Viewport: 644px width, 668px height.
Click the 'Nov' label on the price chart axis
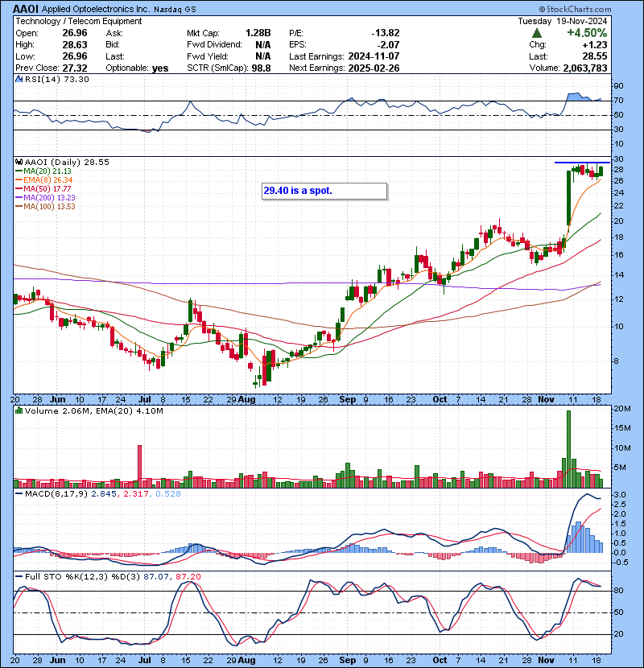[x=546, y=400]
